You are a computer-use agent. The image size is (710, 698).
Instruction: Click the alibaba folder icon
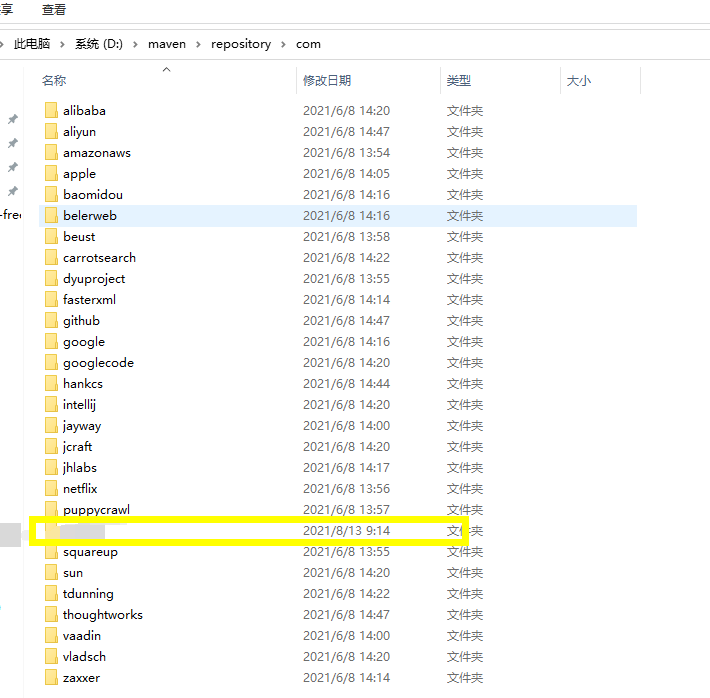tap(51, 110)
